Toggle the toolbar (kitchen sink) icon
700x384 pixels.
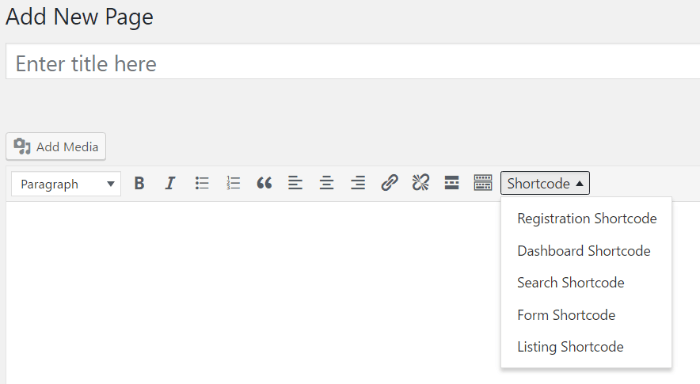(483, 183)
